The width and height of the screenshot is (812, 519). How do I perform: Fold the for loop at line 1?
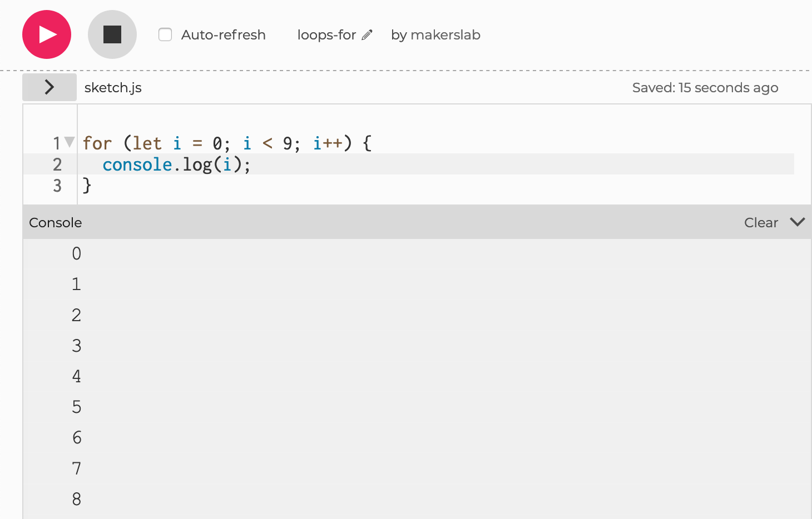pyautogui.click(x=70, y=142)
